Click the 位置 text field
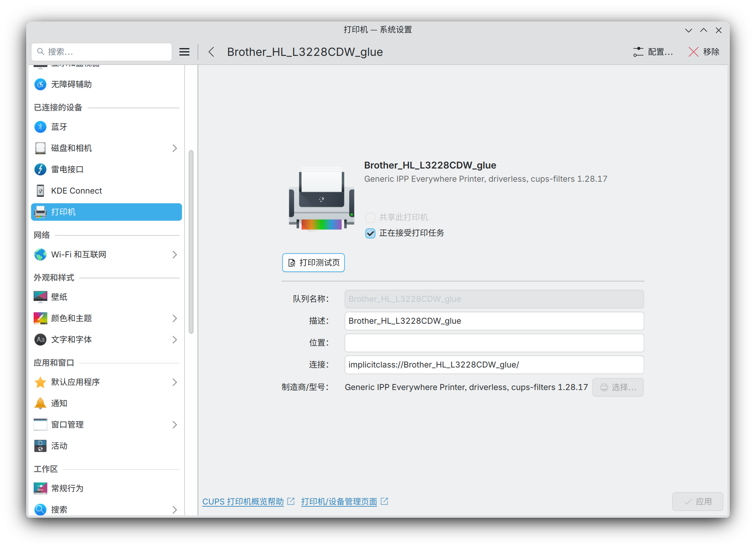The height and width of the screenshot is (549, 756). 494,343
